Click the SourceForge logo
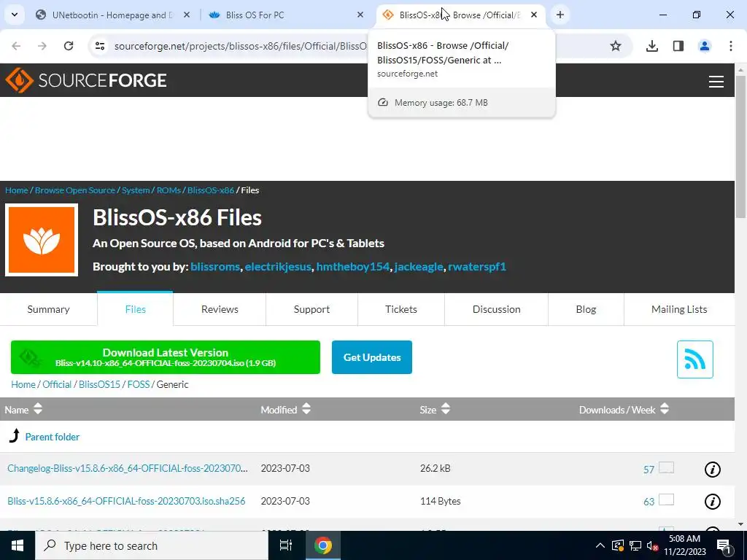This screenshot has width=747, height=560. tap(86, 80)
